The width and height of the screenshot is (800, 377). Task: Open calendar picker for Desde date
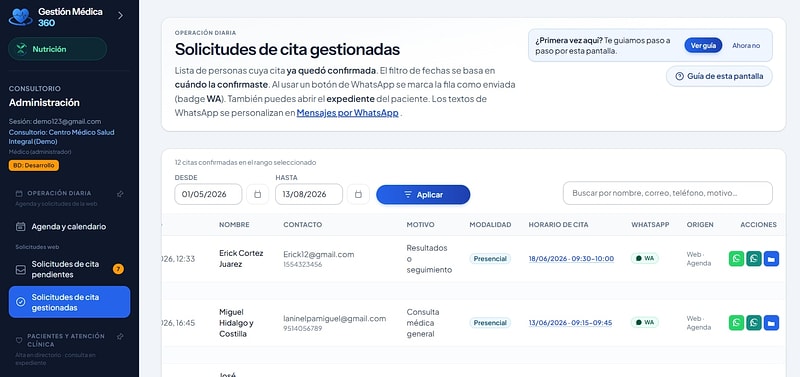pyautogui.click(x=257, y=194)
